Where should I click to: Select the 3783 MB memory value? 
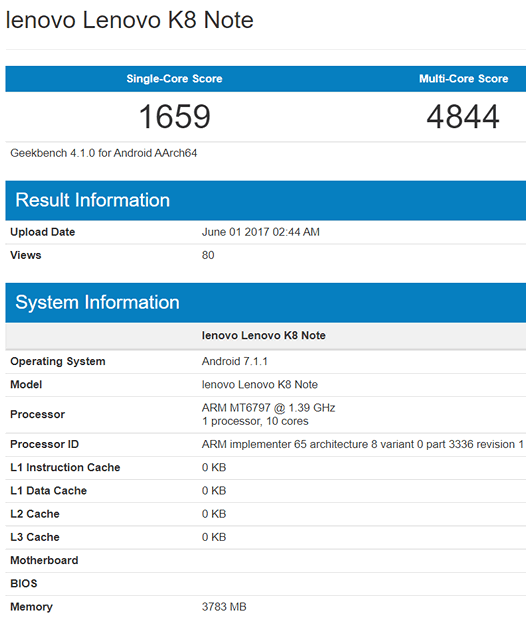click(224, 607)
